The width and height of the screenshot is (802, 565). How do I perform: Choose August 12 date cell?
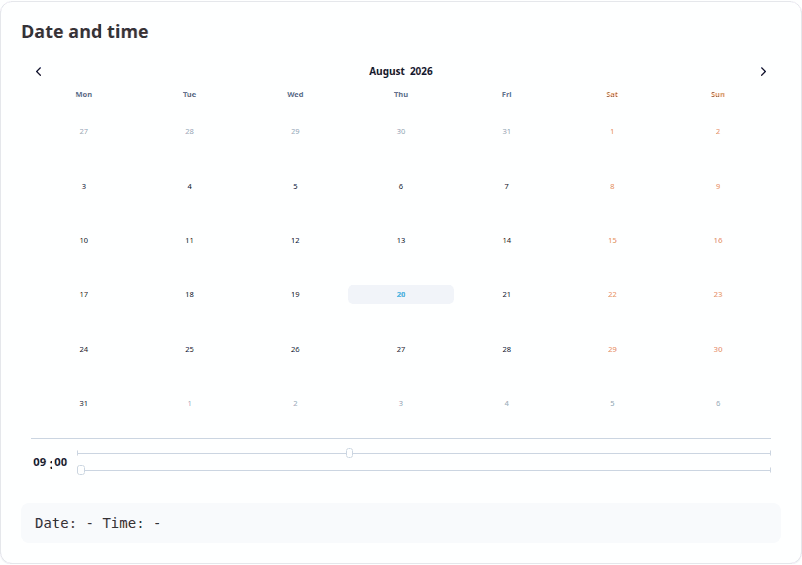click(x=295, y=240)
